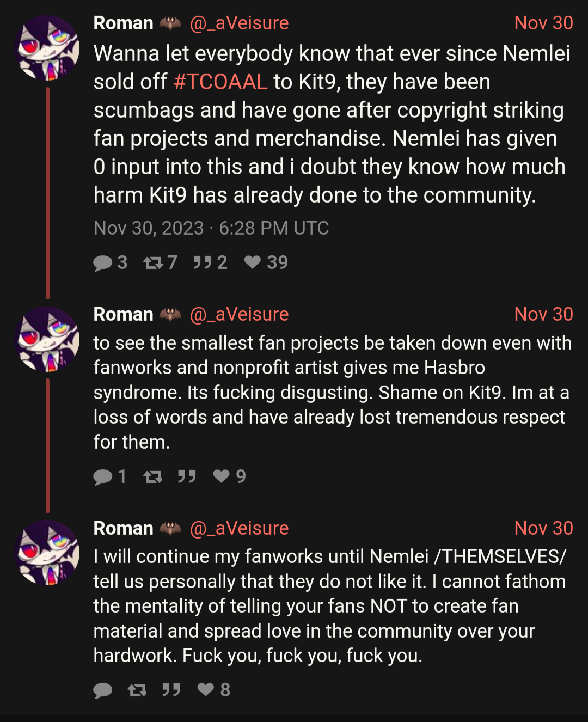Click the retweet icon on the first tweet
Viewport: 588px width, 722px height.
[153, 263]
